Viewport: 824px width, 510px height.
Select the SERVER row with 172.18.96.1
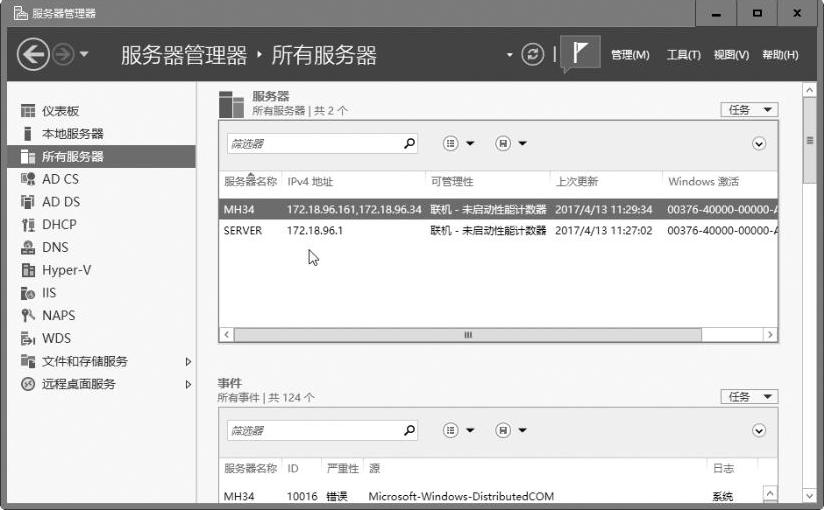[x=498, y=230]
